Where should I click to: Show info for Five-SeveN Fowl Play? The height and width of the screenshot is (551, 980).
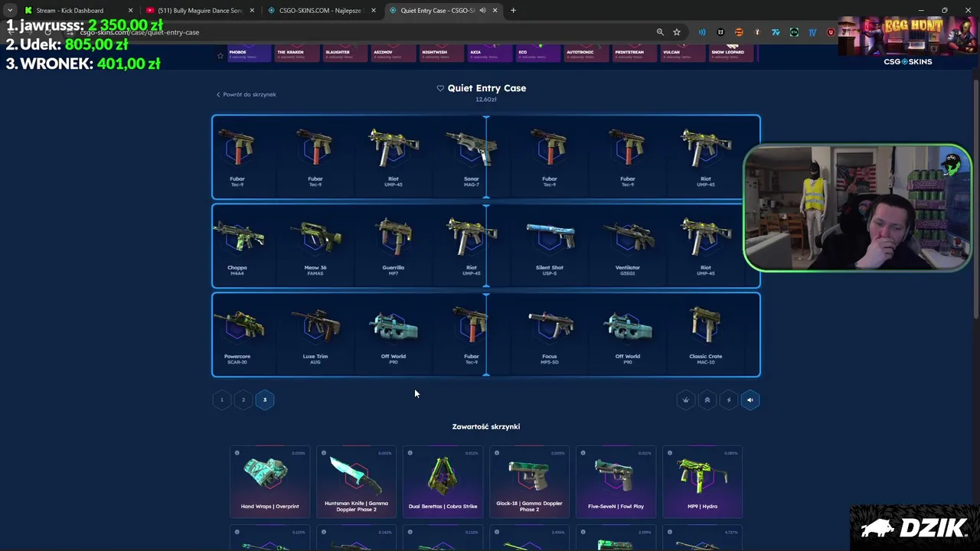pos(583,453)
